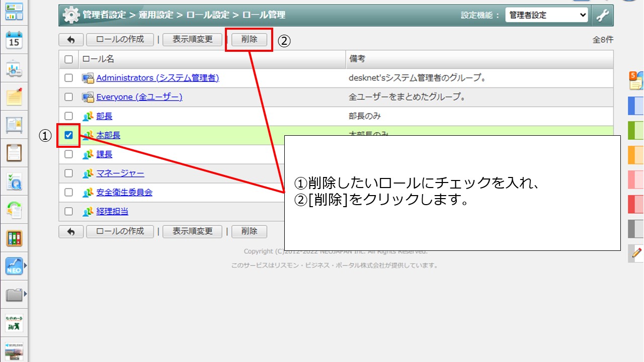Open the 本部長 role link
This screenshot has height=362, width=644.
[108, 135]
